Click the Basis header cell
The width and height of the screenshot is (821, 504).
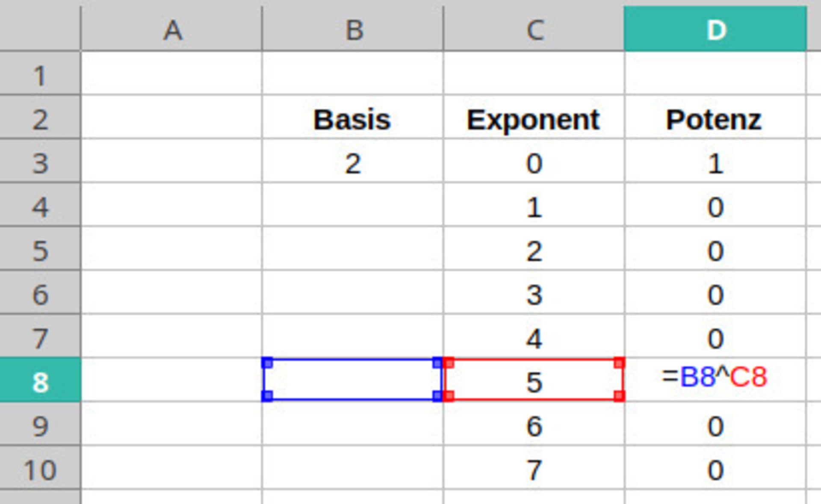(352, 119)
